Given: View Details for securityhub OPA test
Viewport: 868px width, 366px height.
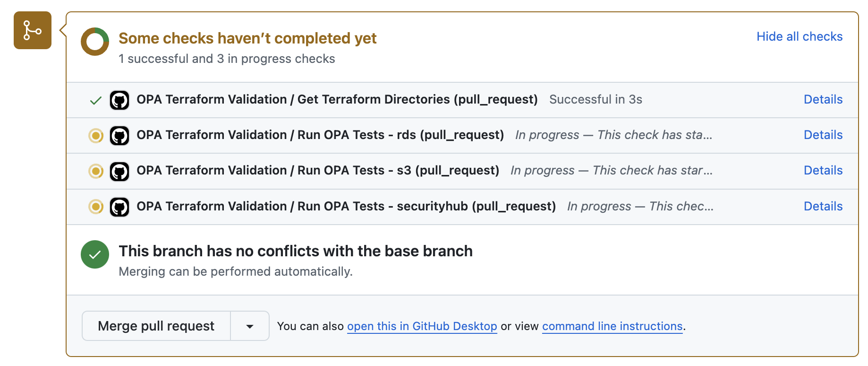Looking at the screenshot, I should click(x=823, y=206).
